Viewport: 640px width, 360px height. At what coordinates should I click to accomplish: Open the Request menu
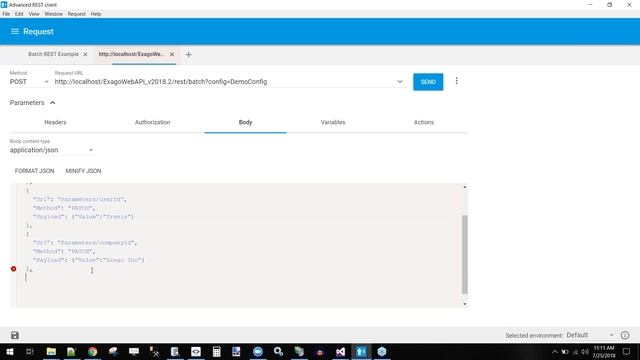(x=77, y=14)
